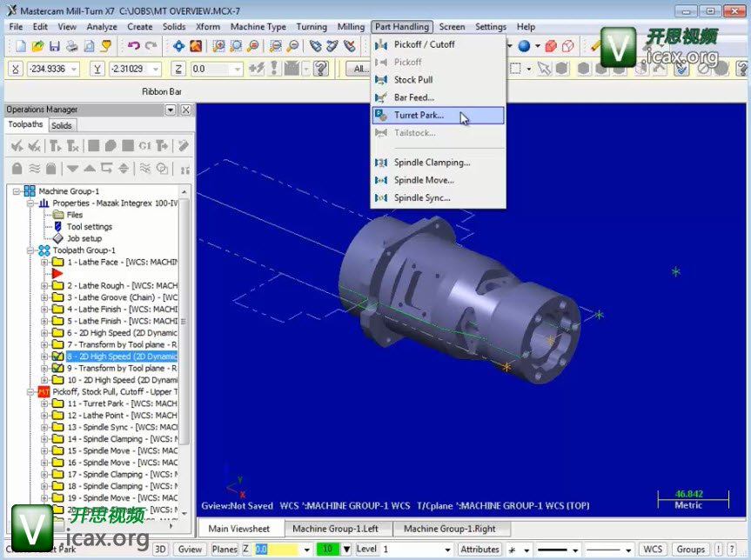The image size is (751, 560).
Task: Click the Attributes button in status bar
Action: click(x=480, y=550)
